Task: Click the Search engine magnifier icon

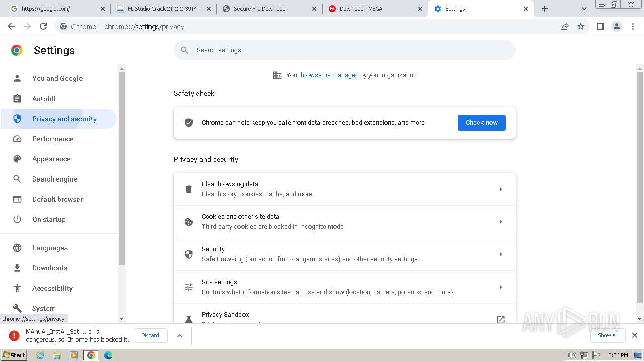Action: click(x=17, y=179)
